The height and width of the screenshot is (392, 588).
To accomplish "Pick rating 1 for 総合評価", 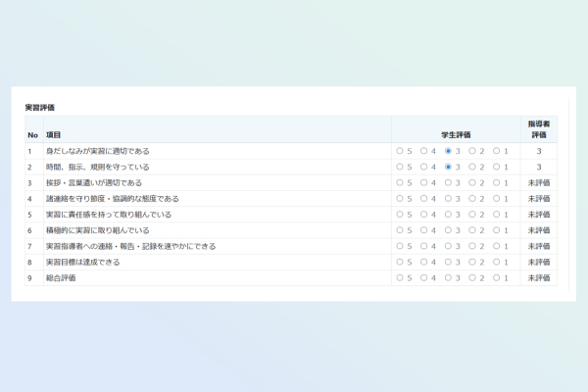I will [x=496, y=278].
